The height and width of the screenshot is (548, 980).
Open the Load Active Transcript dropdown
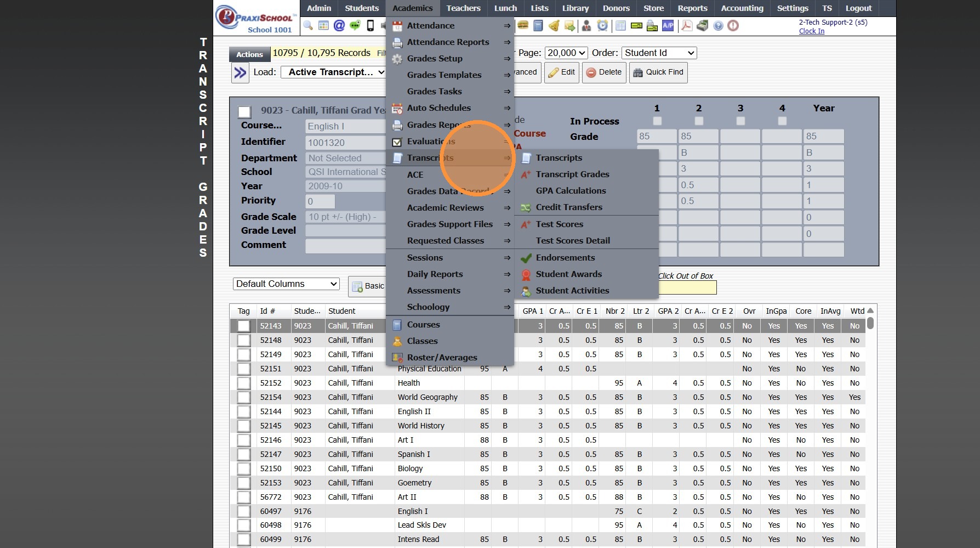point(333,72)
